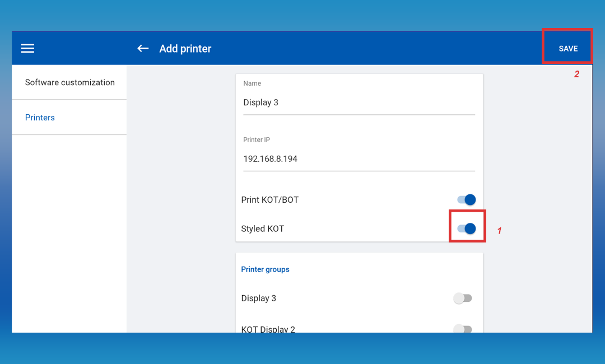Enable the Display 3 printer group switch
This screenshot has height=364, width=605.
(x=463, y=298)
